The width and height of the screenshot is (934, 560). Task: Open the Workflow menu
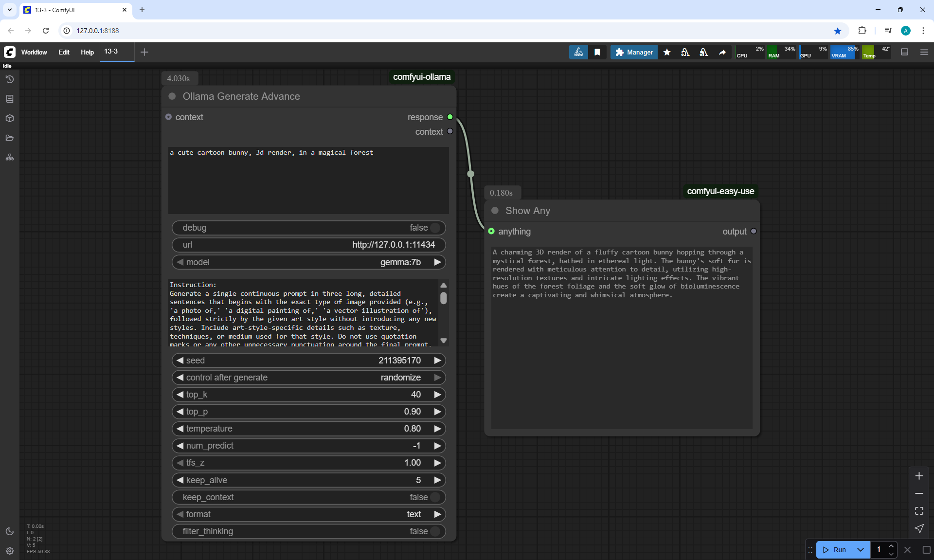click(34, 52)
